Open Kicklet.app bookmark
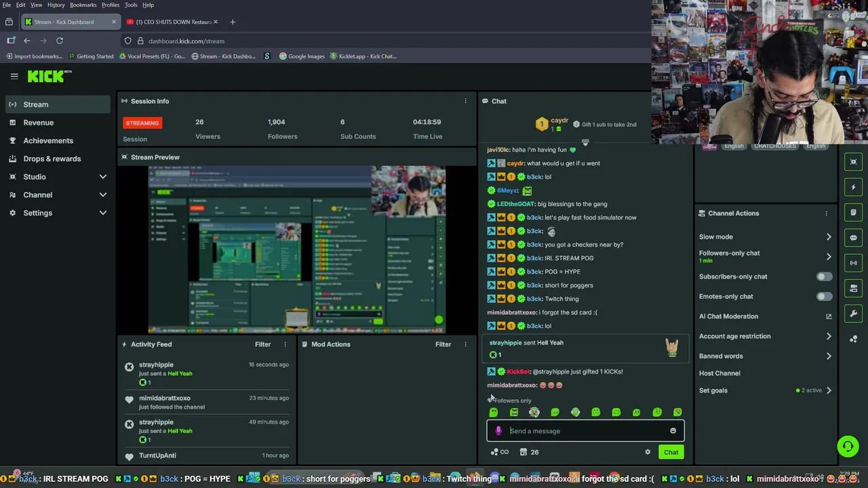This screenshot has height=488, width=868. click(x=363, y=56)
